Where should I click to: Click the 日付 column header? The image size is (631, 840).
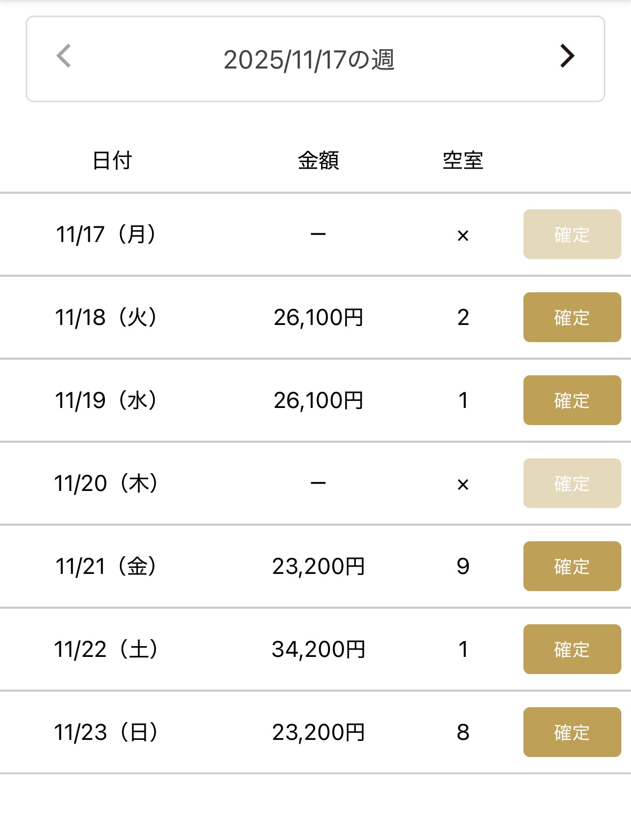point(112,160)
